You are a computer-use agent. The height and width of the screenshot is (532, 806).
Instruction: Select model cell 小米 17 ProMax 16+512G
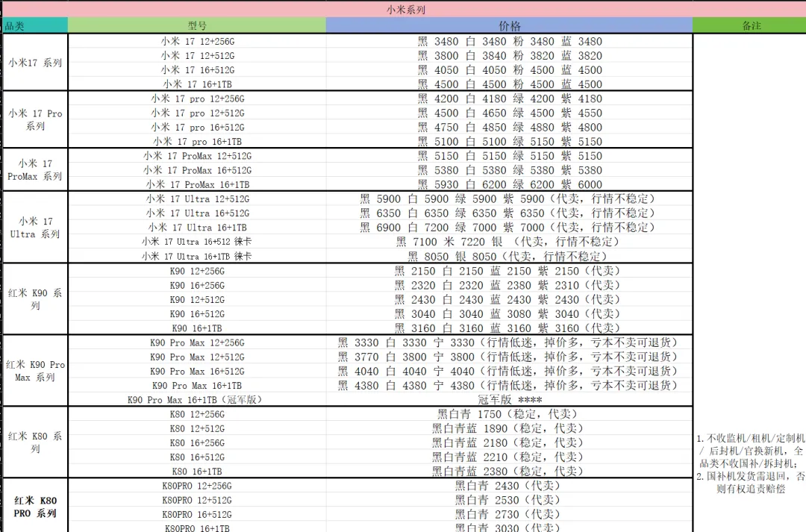tap(197, 170)
